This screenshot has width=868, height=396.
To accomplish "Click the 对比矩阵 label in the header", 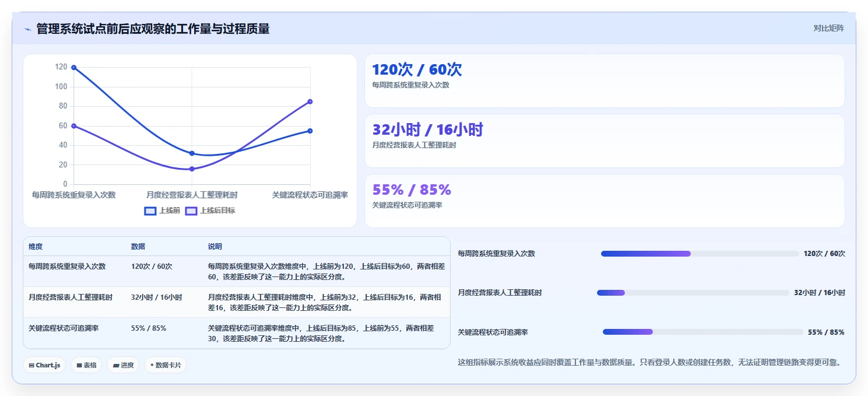I will point(828,28).
